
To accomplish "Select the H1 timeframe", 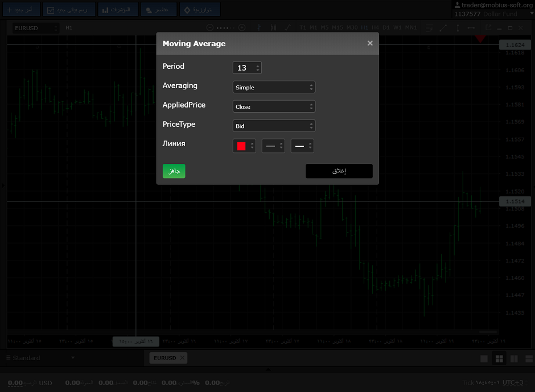I will [x=364, y=28].
